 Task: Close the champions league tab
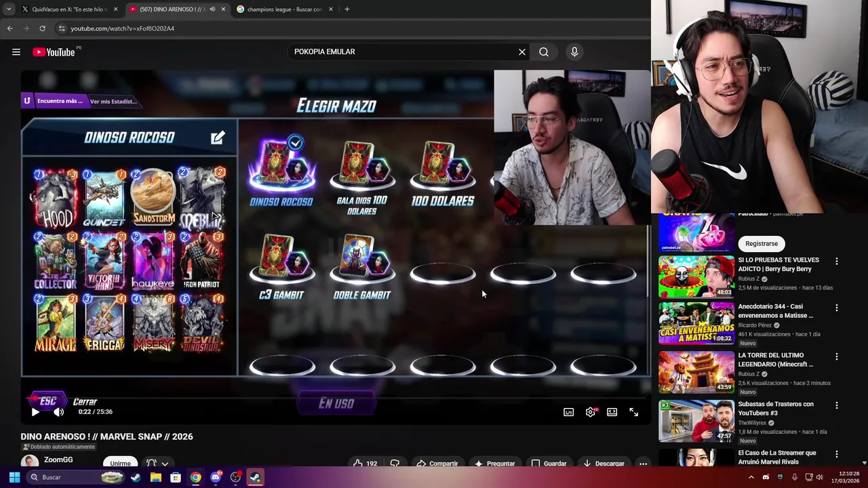tap(331, 9)
